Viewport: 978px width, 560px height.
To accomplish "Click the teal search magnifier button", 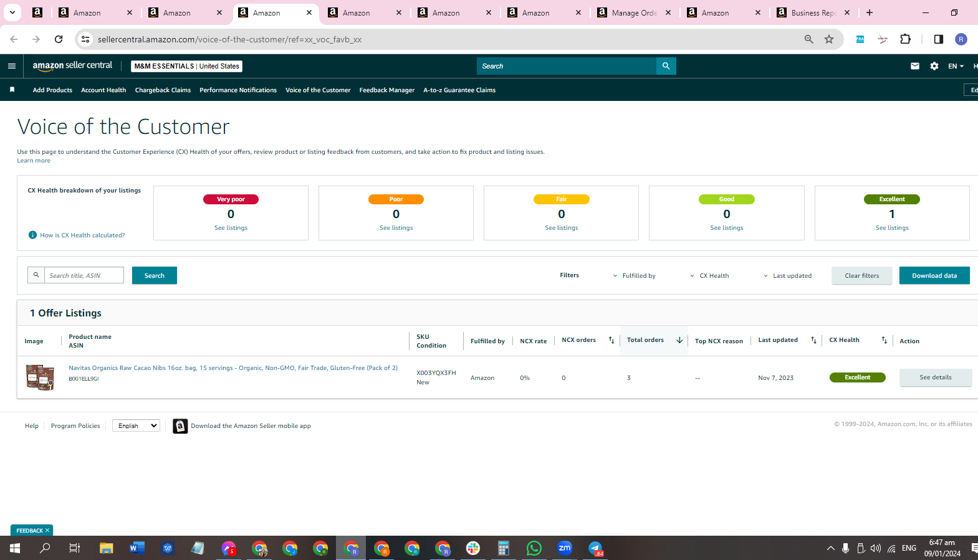I will (666, 66).
